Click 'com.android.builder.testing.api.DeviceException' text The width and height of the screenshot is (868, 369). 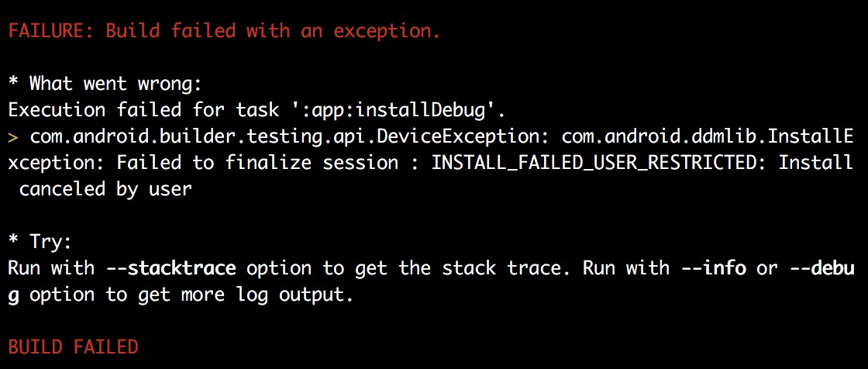point(285,136)
